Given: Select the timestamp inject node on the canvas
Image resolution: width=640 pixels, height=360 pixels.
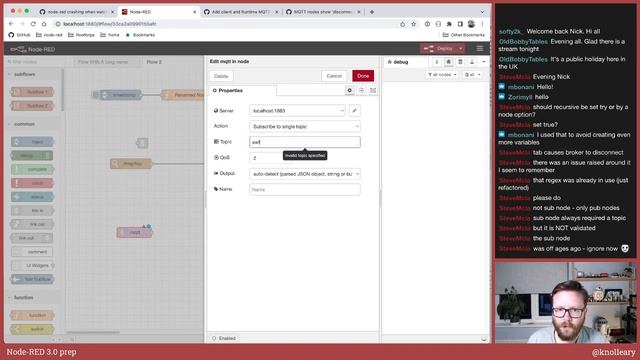Looking at the screenshot, I should [x=120, y=95].
